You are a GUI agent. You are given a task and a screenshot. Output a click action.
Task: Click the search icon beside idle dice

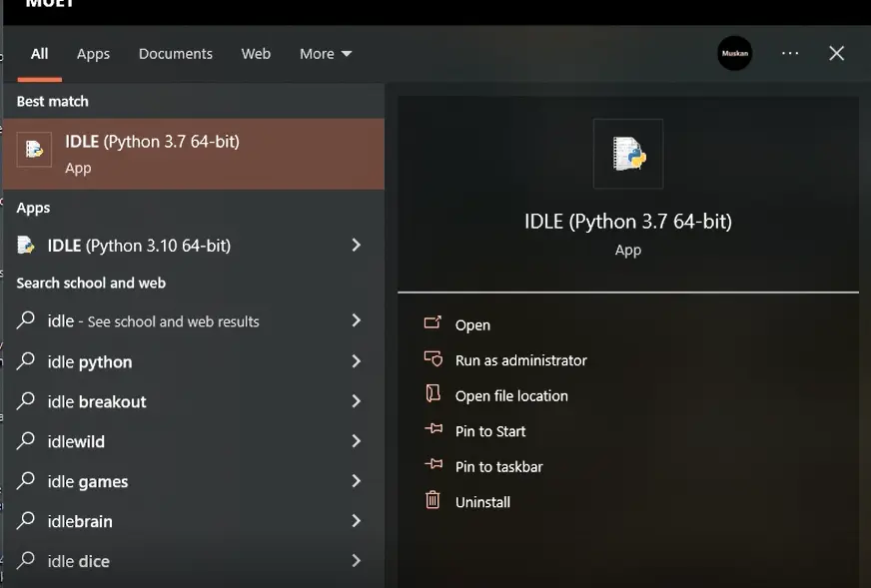point(26,560)
